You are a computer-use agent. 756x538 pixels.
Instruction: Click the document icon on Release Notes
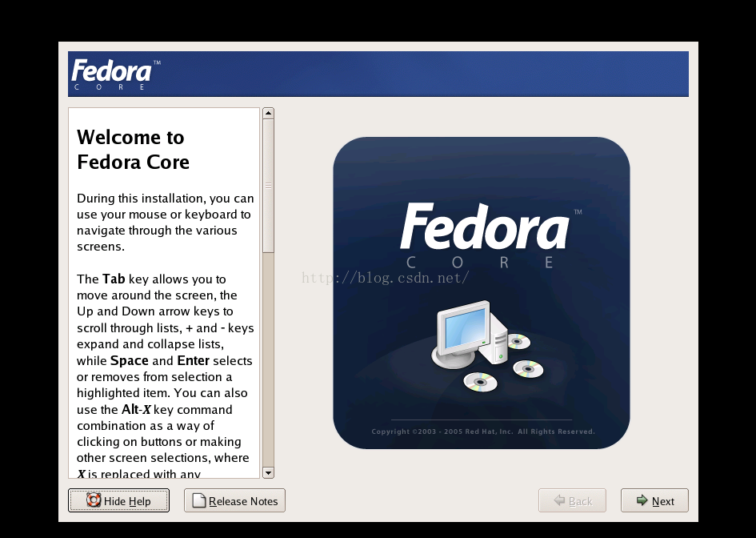198,500
